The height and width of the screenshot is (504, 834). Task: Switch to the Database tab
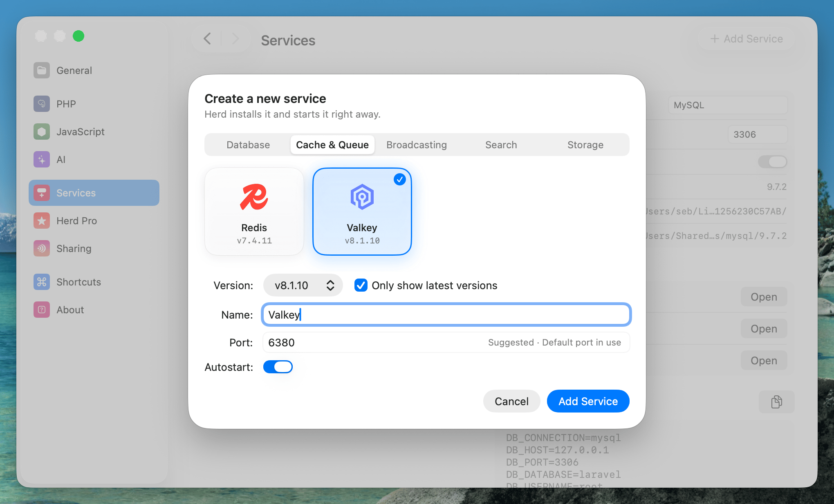[x=248, y=145]
